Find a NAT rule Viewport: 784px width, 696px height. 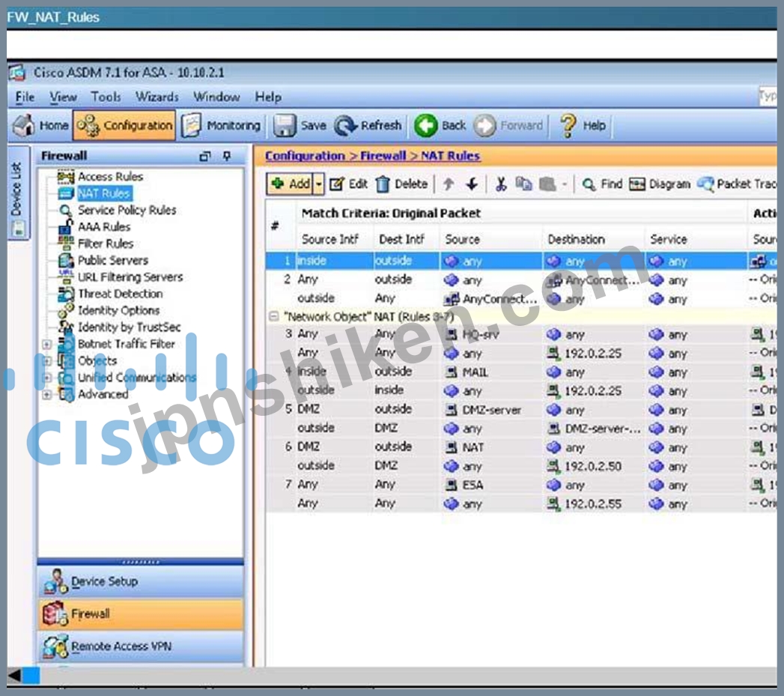click(x=603, y=184)
